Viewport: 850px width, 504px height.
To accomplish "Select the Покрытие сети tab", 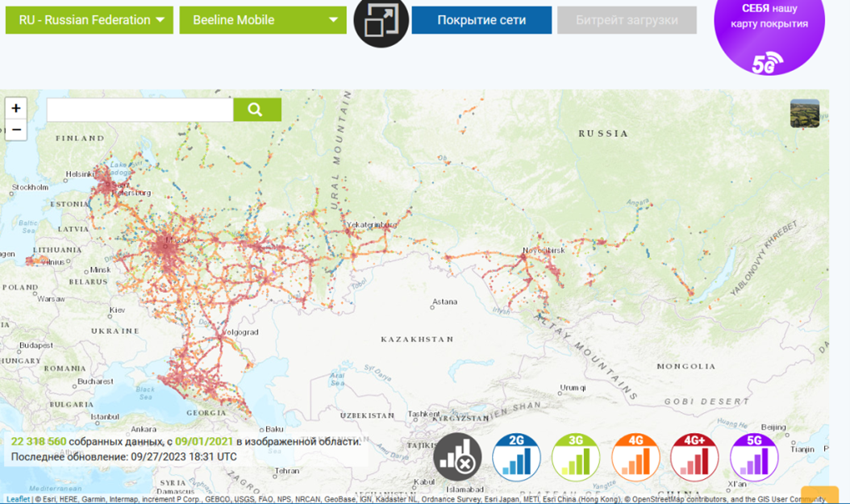I will [x=481, y=20].
